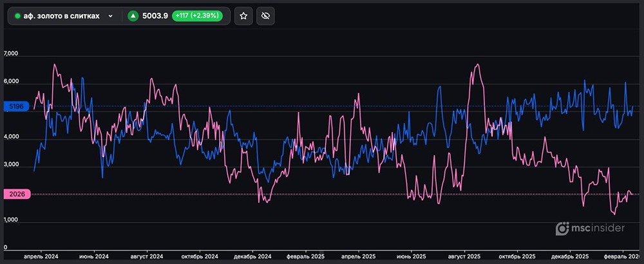The image size is (644, 264).
Task: Click the апрель 2024 date label
Action: tap(41, 256)
